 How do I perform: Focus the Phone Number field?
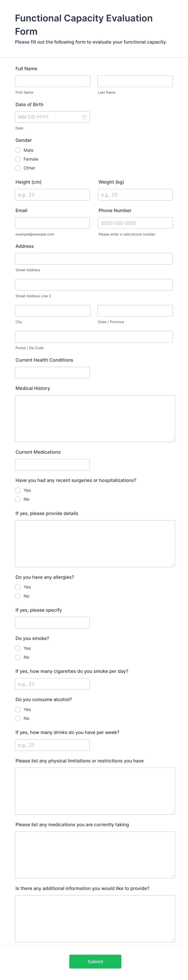click(135, 223)
